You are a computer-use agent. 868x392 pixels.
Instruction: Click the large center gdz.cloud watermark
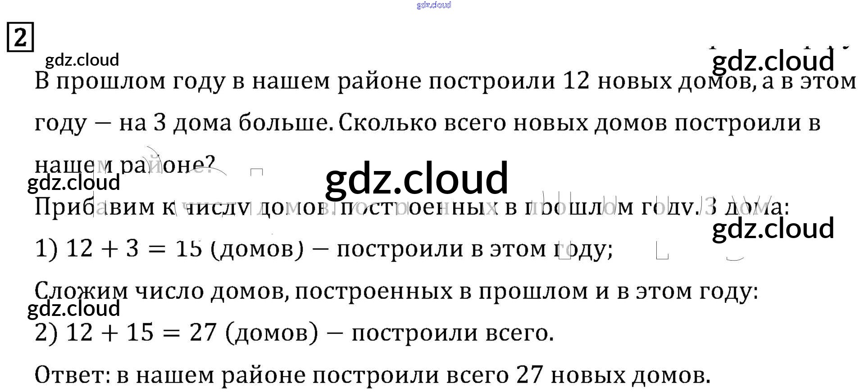pos(416,179)
